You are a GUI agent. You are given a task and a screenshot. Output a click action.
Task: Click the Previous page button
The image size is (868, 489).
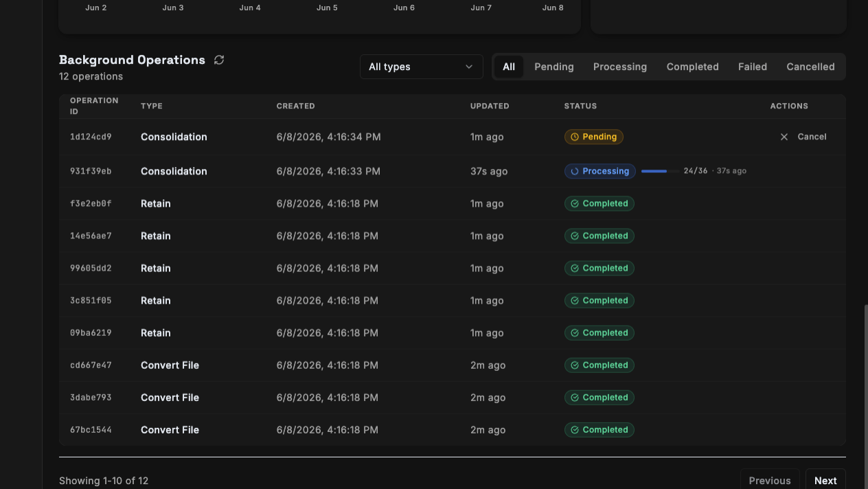point(770,481)
